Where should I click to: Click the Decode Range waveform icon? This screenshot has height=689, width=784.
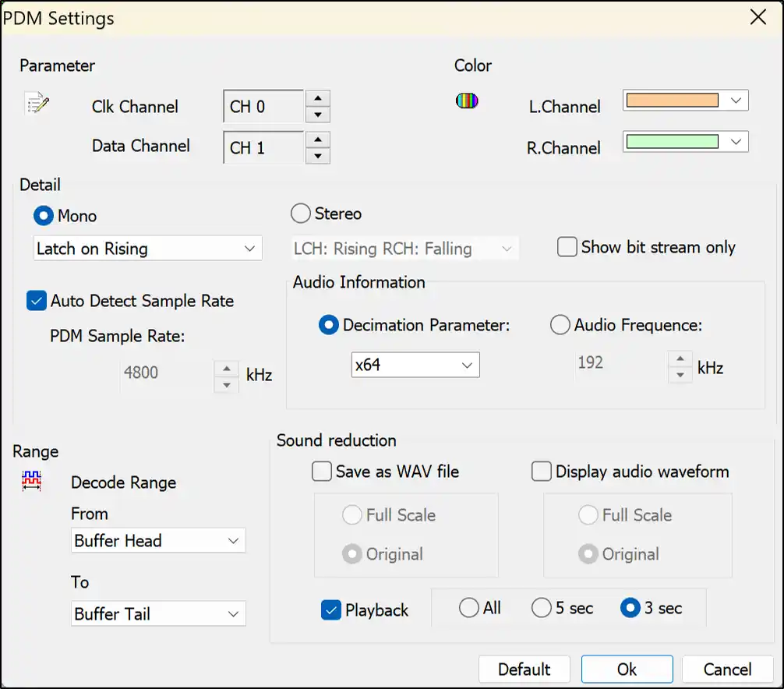point(32,481)
